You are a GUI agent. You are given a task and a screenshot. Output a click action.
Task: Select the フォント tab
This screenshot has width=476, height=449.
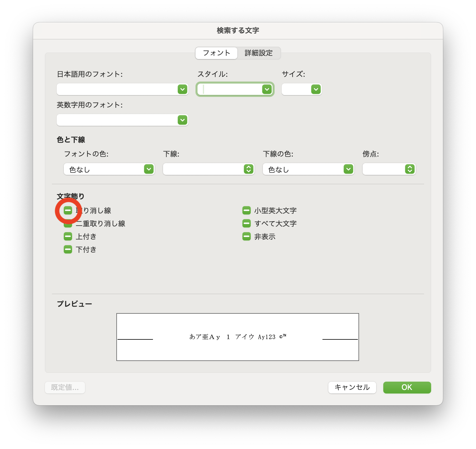pyautogui.click(x=216, y=53)
